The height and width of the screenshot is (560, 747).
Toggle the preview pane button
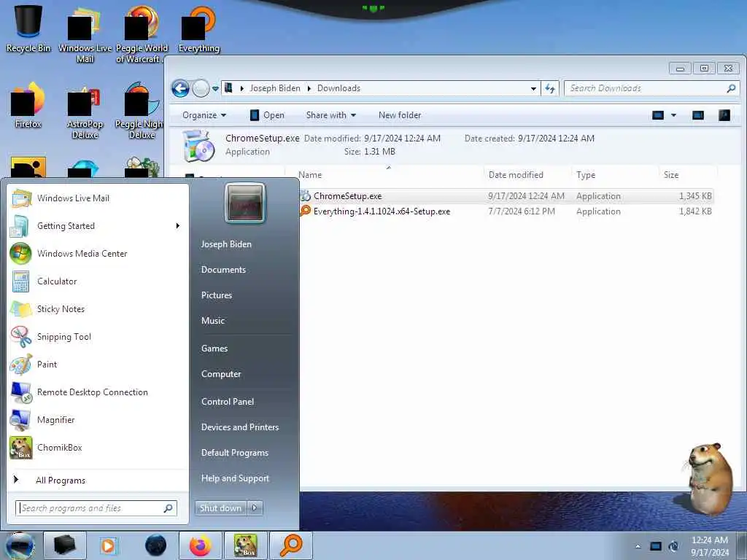click(698, 115)
